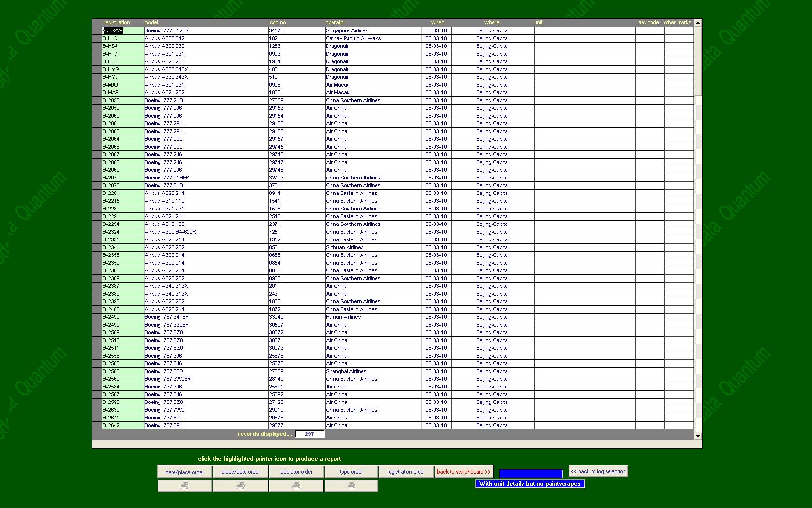The image size is (812, 508).
Task: Click the model field Airbus A300 B4-622R
Action: 205,232
